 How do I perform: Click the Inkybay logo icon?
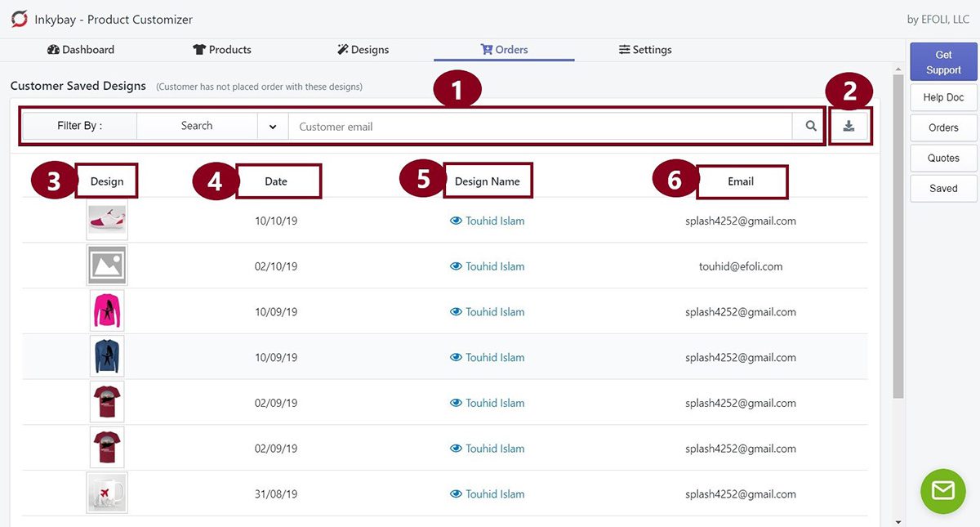click(x=19, y=19)
